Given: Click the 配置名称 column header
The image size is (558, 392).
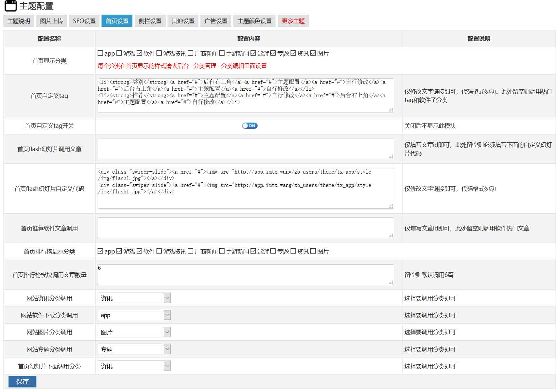Looking at the screenshot, I should (49, 39).
